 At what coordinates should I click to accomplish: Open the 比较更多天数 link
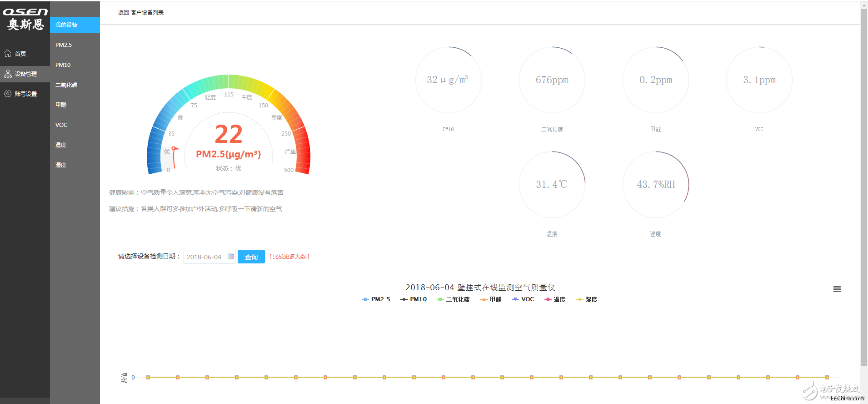pos(289,257)
